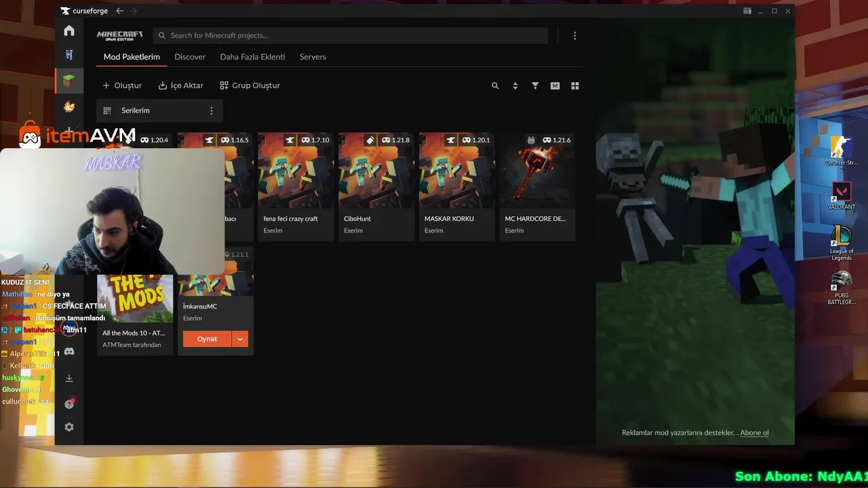Switch to the Mod Paketlerim tab
Screen dimensions: 868x488
(132, 57)
